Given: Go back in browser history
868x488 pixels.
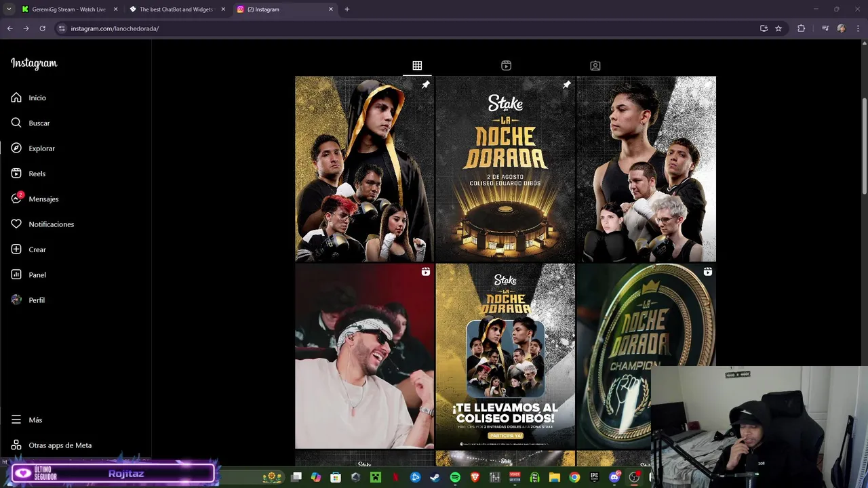Looking at the screenshot, I should 9,28.
